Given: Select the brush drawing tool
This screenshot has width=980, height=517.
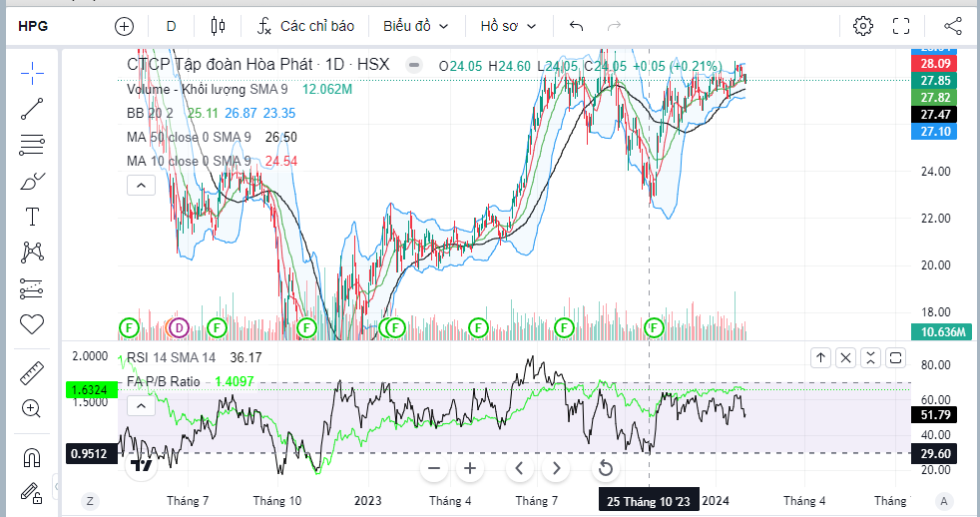Looking at the screenshot, I should click(x=32, y=182).
